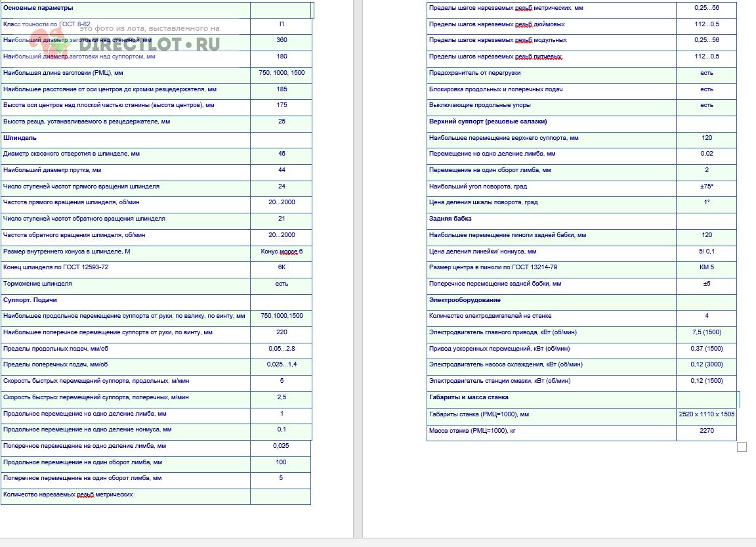Click the '2,5' быстрых перемещений поперечных value
This screenshot has width=756, height=547.
(282, 397)
